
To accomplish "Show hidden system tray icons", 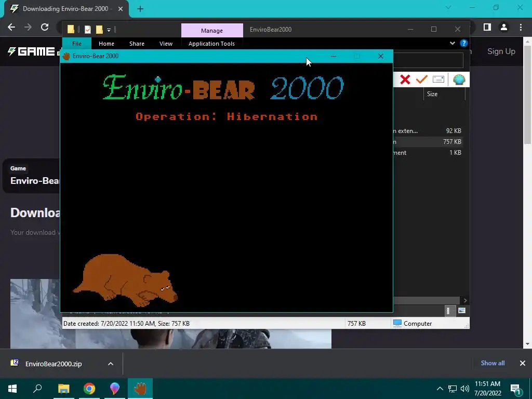I will 440,389.
